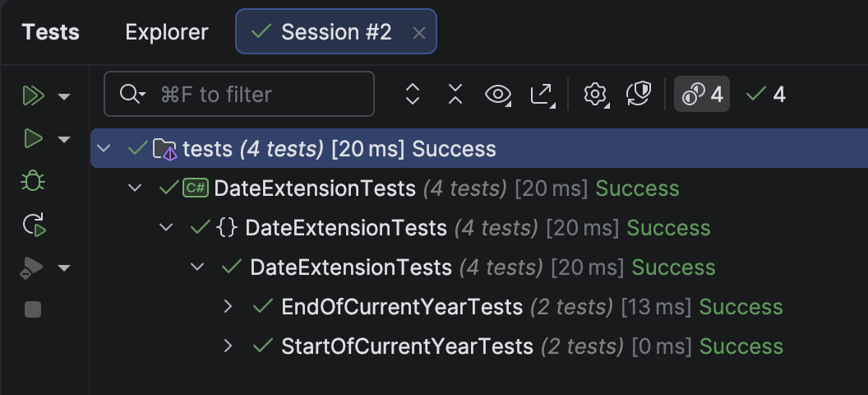Toggle the total tests filter showing 4
The image size is (868, 395).
click(702, 95)
